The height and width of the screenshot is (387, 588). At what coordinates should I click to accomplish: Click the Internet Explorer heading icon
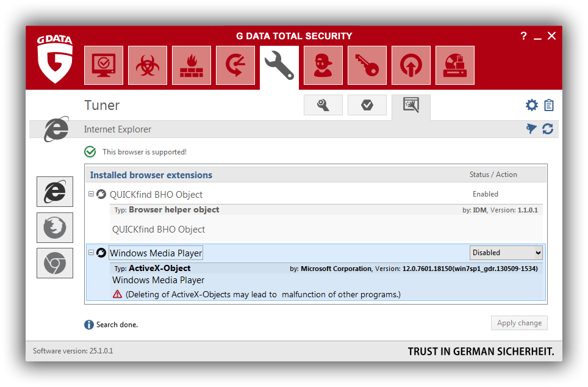click(56, 129)
